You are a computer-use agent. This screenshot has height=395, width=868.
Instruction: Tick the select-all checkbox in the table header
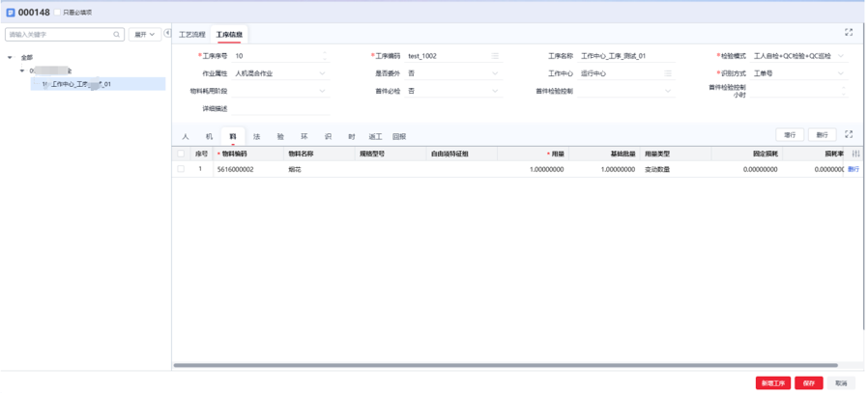coord(181,154)
